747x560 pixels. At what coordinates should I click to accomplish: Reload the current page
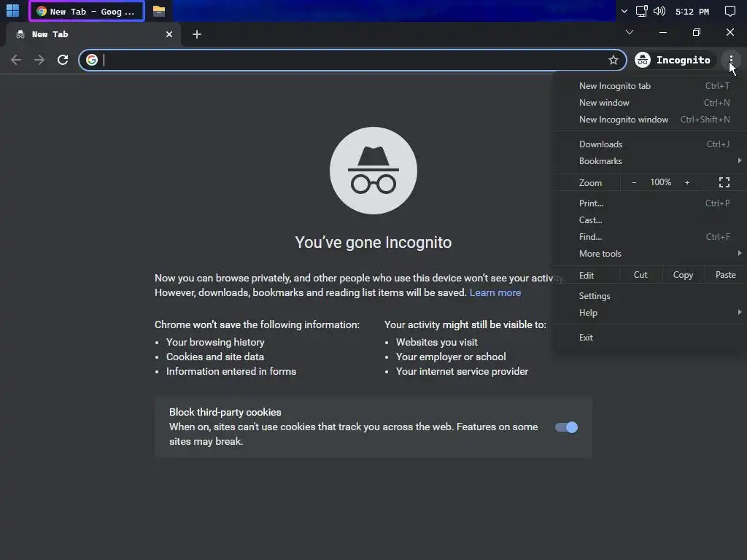tap(63, 60)
